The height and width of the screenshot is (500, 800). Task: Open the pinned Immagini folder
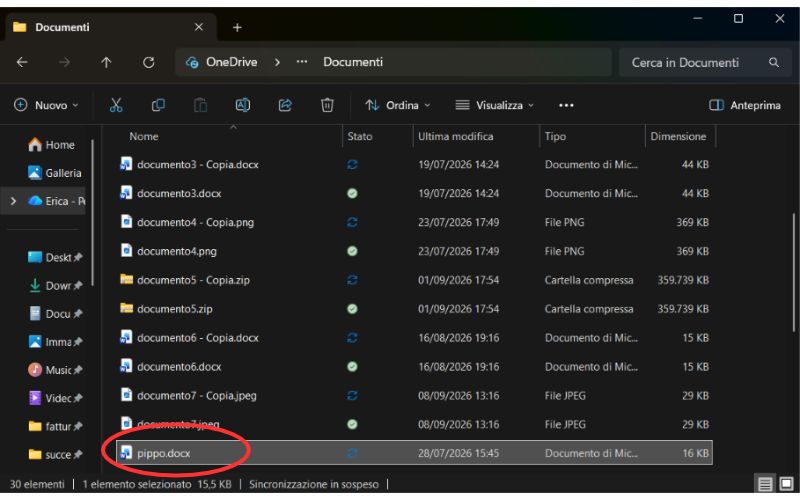(x=55, y=342)
